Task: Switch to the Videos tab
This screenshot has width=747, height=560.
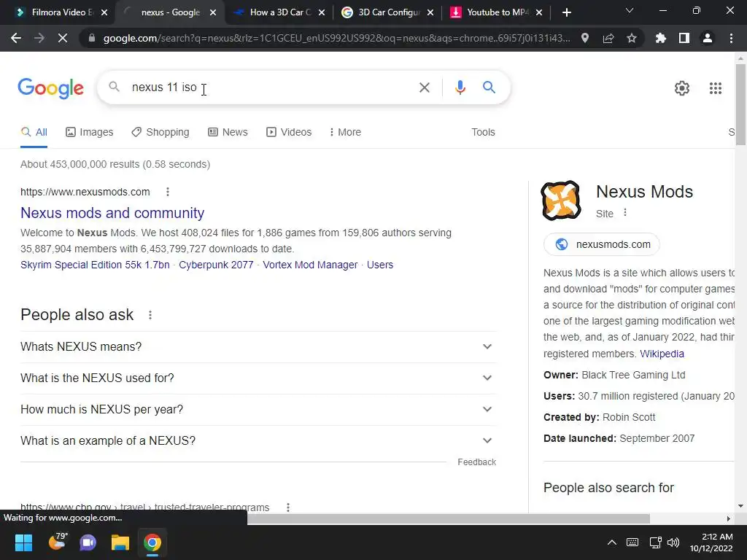Action: [x=289, y=132]
